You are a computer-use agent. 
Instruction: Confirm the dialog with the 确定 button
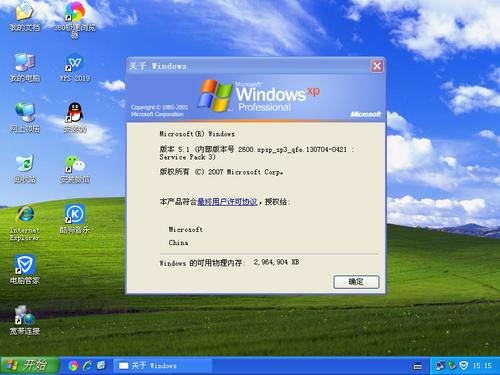click(x=356, y=282)
